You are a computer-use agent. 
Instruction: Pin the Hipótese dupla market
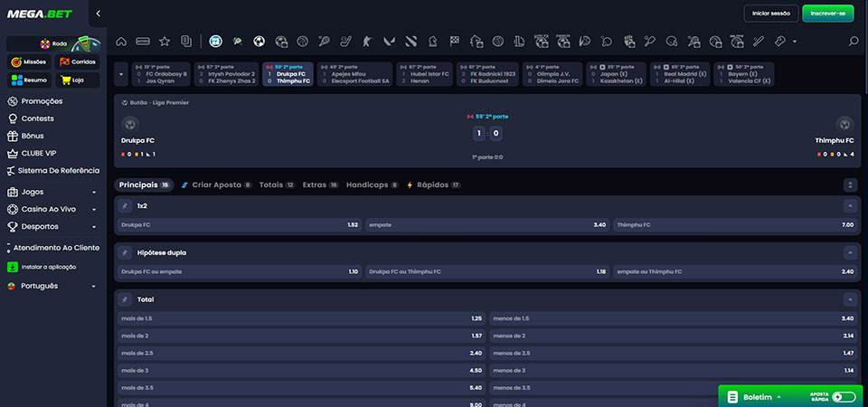tap(125, 253)
